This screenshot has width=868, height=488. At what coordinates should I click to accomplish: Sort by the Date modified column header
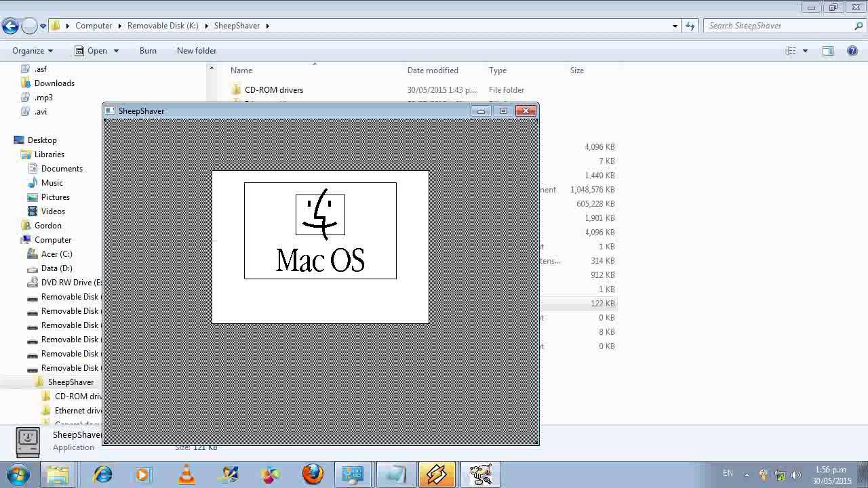[433, 70]
